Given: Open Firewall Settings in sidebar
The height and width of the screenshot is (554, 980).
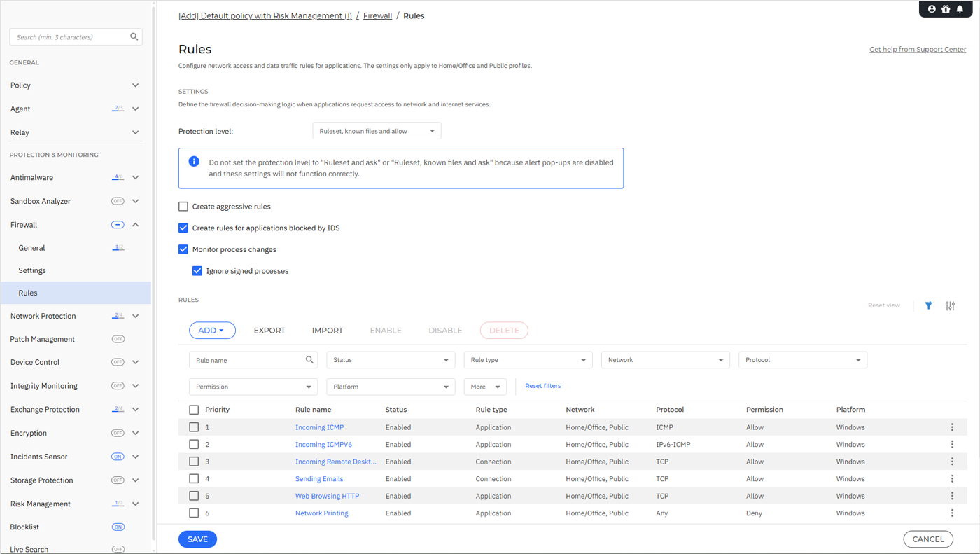Looking at the screenshot, I should coord(32,270).
